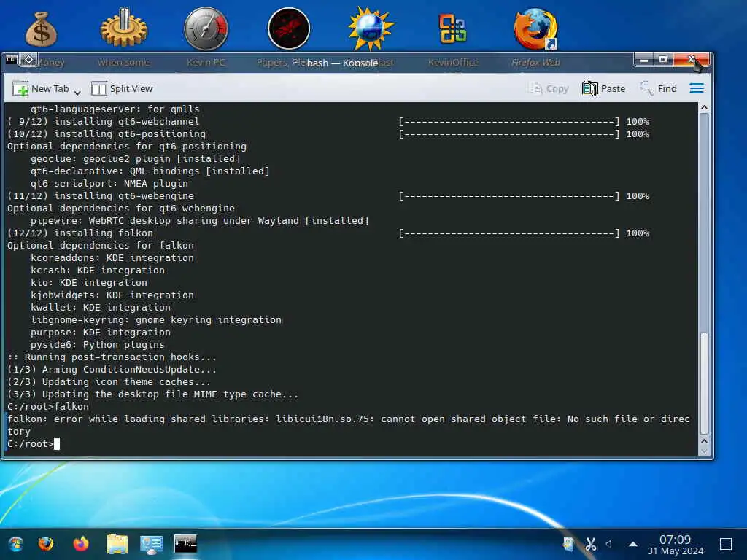This screenshot has height=560, width=747.
Task: Open the file manager taskbar folder
Action: pyautogui.click(x=117, y=544)
